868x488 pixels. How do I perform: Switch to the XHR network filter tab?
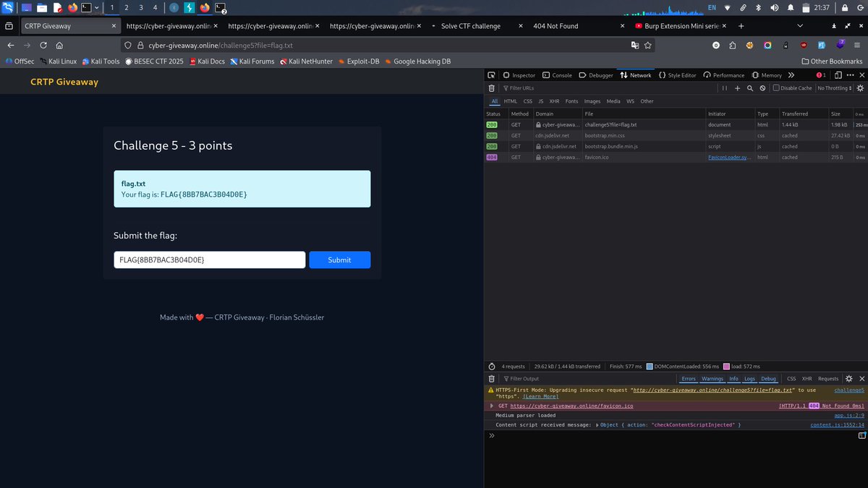click(x=555, y=101)
